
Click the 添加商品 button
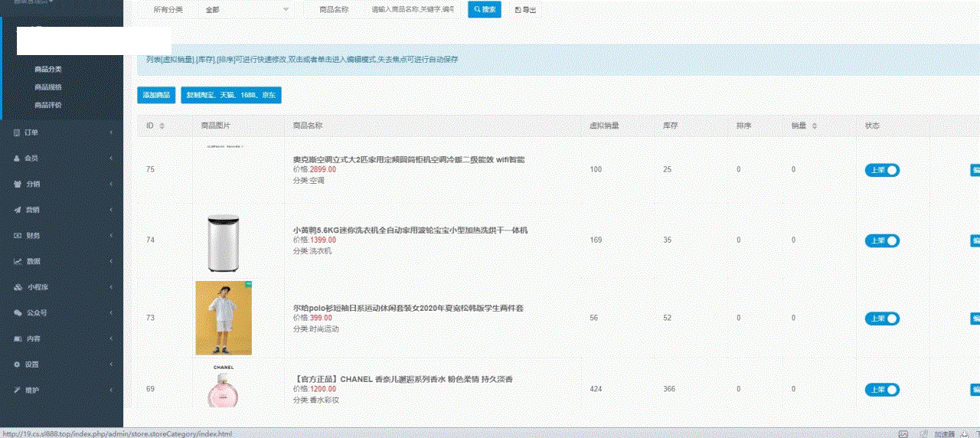pyautogui.click(x=156, y=96)
